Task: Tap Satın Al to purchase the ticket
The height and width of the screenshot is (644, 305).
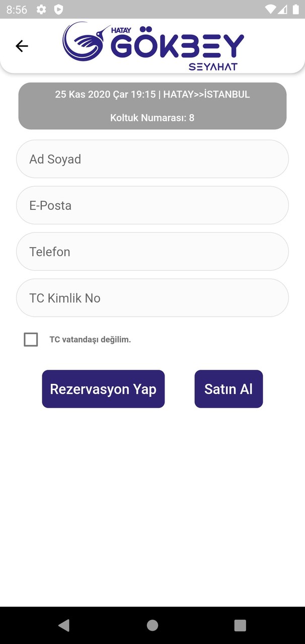Action: pyautogui.click(x=228, y=388)
